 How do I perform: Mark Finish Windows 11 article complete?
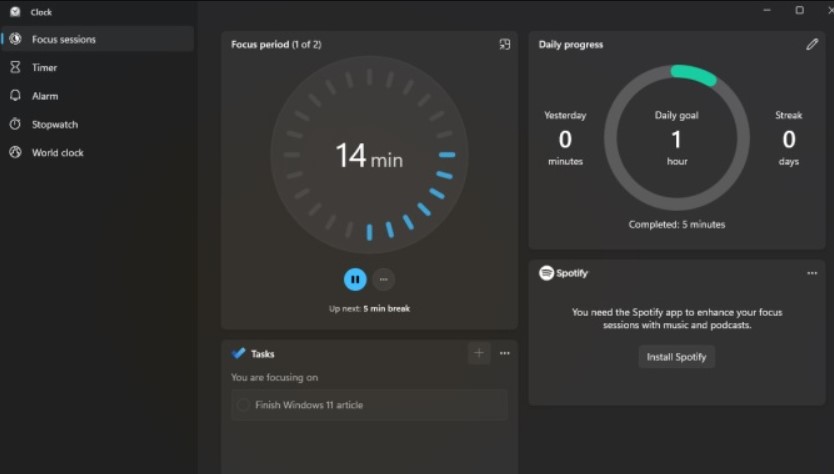pyautogui.click(x=243, y=405)
